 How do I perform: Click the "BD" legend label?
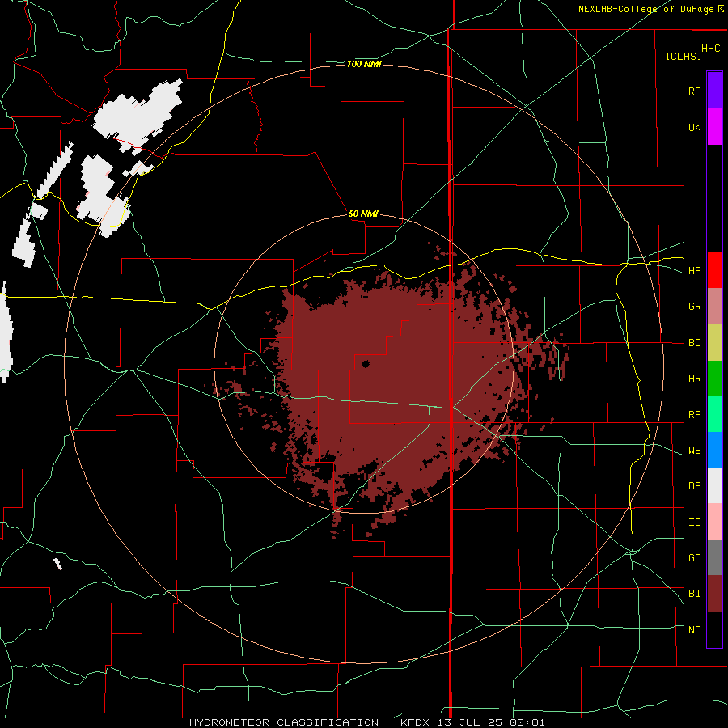click(x=694, y=343)
